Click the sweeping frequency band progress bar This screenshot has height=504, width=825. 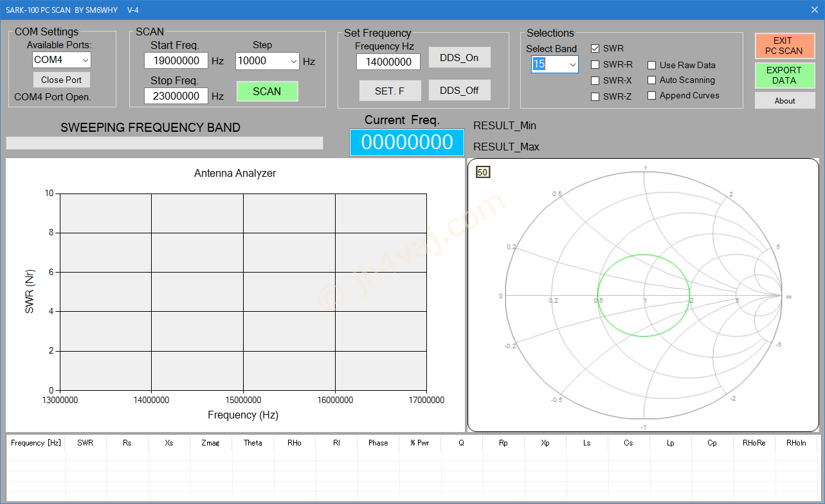pyautogui.click(x=165, y=143)
